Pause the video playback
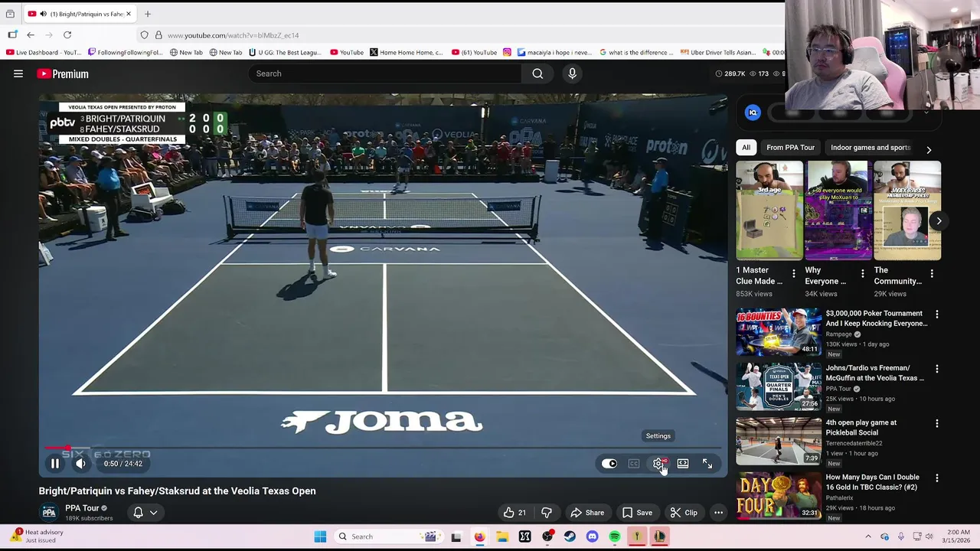The width and height of the screenshot is (980, 551). point(55,464)
